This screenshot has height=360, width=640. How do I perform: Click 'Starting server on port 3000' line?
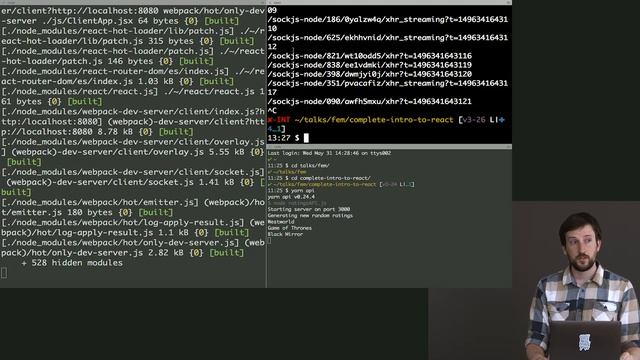click(x=309, y=209)
